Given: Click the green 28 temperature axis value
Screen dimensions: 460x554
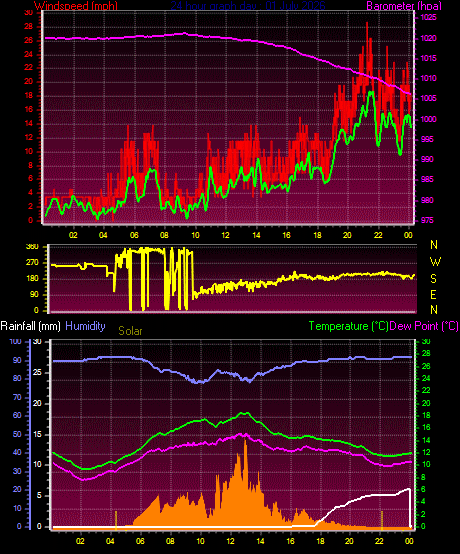Looking at the screenshot, I should coord(426,354).
